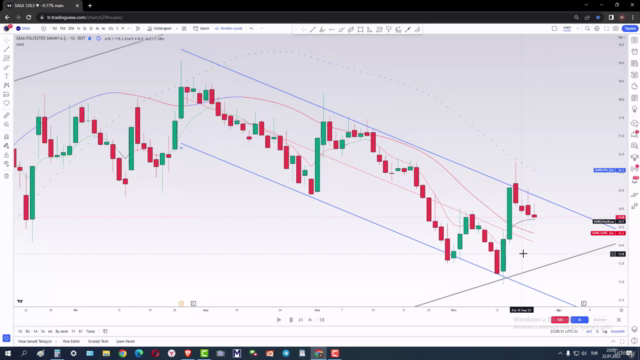Select the crosshair cursor tool in left sidebar

coord(7,40)
